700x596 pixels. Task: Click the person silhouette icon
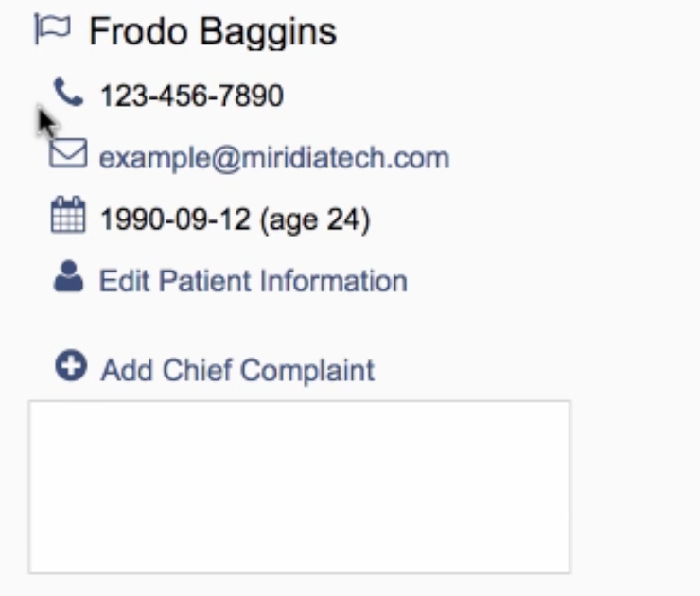[x=68, y=276]
